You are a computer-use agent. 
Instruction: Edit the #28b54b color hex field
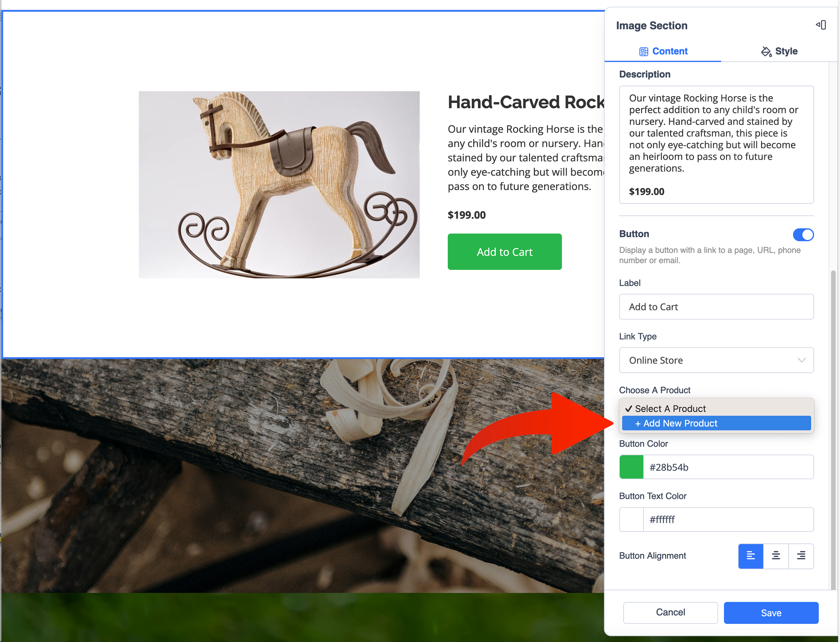tap(728, 467)
